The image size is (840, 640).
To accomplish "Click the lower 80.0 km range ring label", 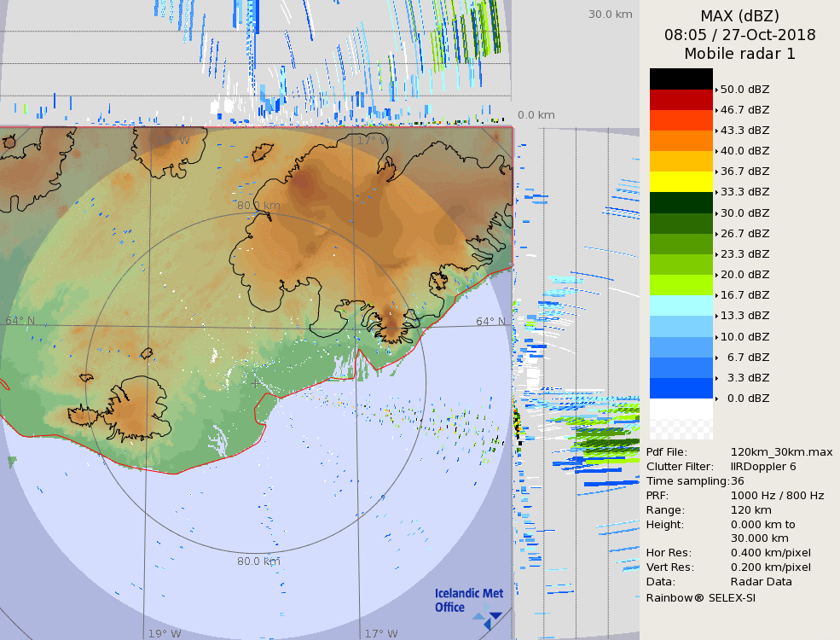I will (258, 561).
